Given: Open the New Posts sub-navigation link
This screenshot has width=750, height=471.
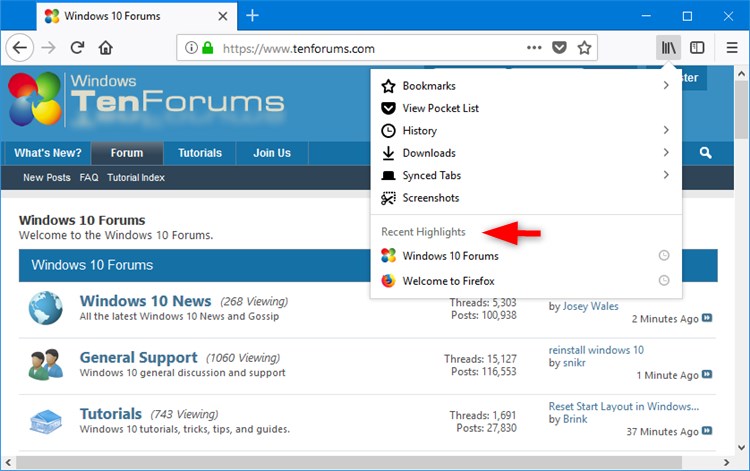Looking at the screenshot, I should click(x=47, y=177).
